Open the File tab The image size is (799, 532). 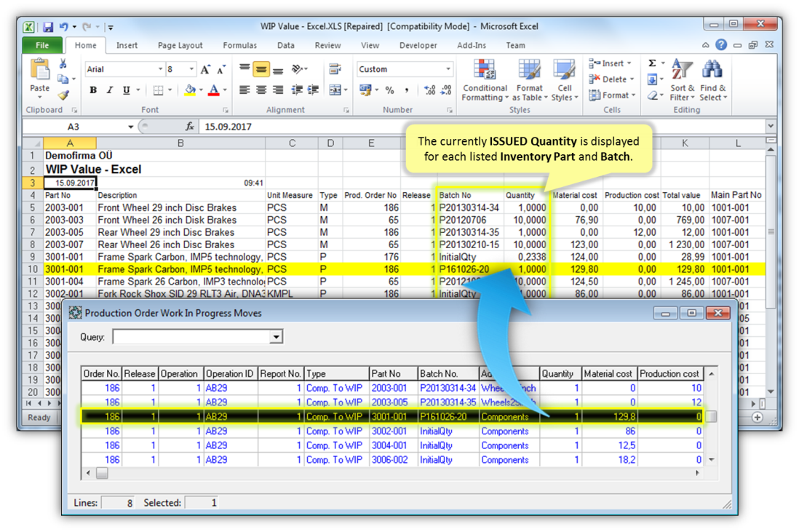42,45
